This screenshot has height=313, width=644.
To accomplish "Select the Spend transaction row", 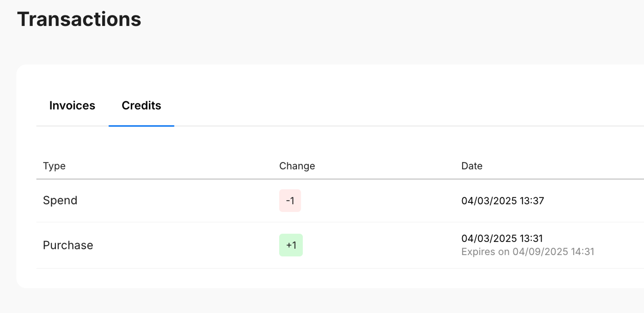I will click(x=175, y=201).
